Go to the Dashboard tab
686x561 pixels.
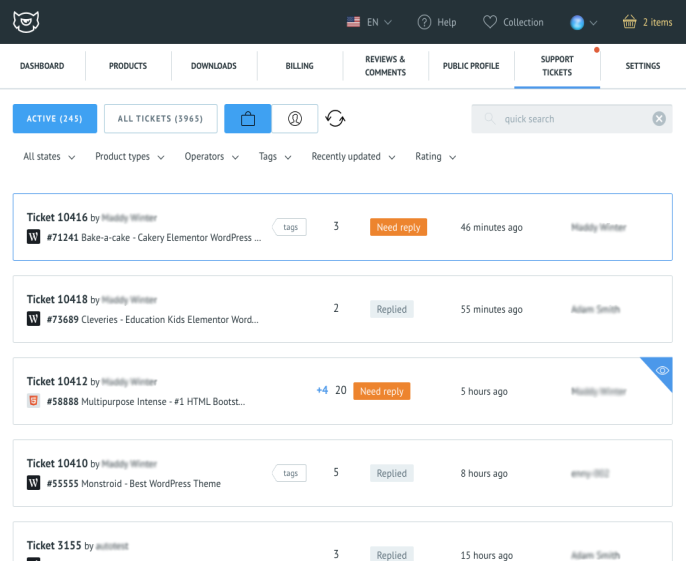pyautogui.click(x=42, y=66)
